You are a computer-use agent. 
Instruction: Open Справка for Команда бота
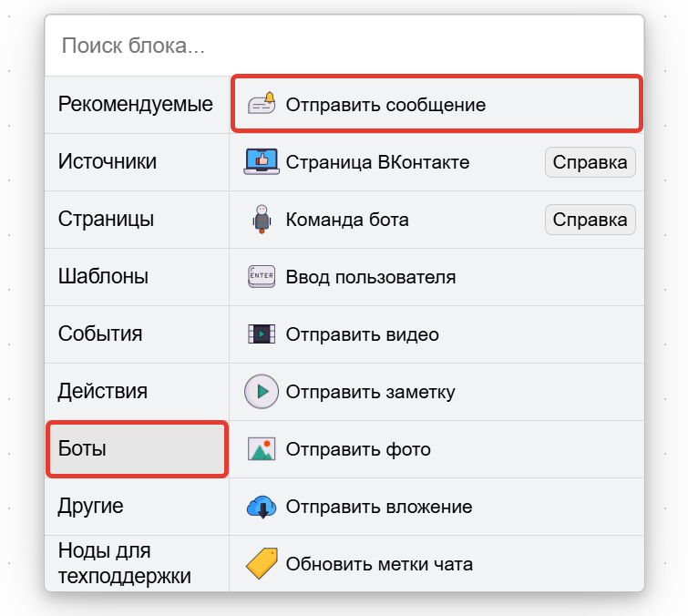click(590, 220)
